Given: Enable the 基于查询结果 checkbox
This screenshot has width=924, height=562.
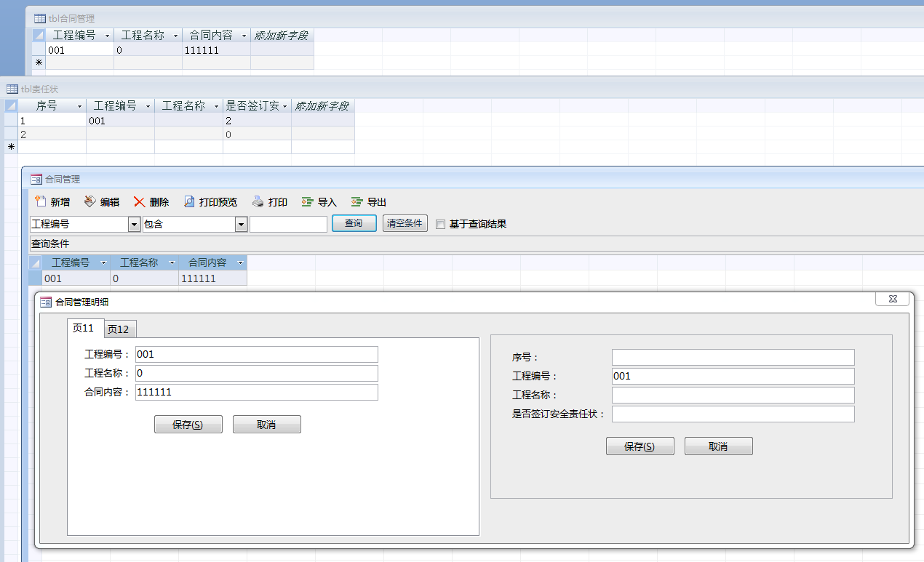Looking at the screenshot, I should [440, 225].
